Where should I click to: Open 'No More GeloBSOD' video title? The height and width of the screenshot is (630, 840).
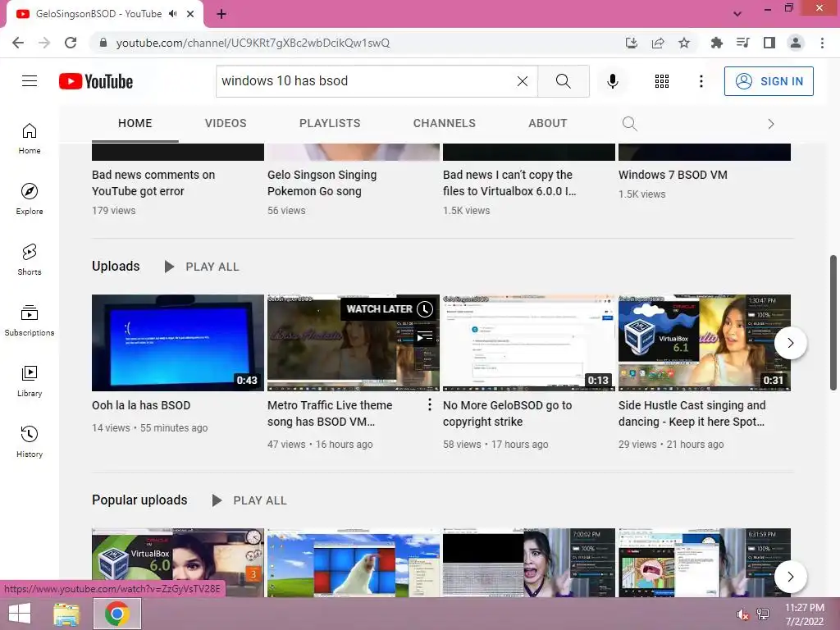507,413
